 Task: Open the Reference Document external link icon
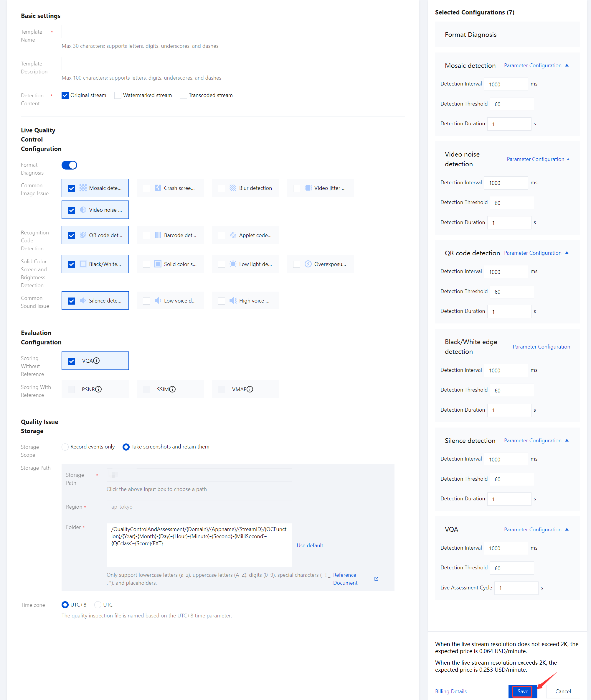point(376,579)
